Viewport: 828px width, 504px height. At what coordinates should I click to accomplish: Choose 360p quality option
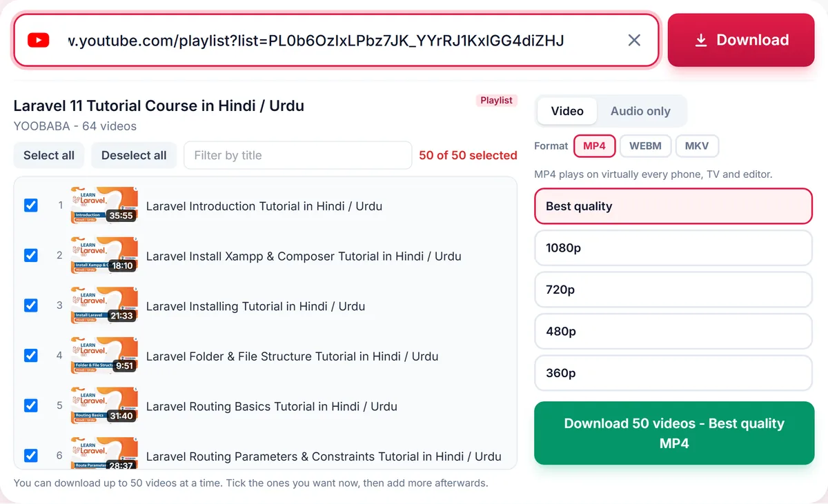tap(673, 373)
